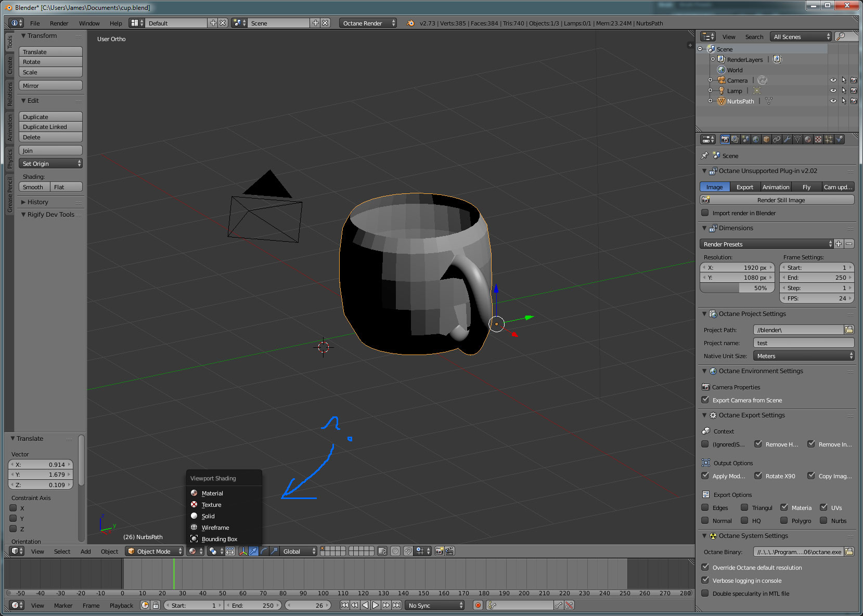Open the Modifiers wrench icon
Viewport: 863px width, 616px height.
[787, 139]
